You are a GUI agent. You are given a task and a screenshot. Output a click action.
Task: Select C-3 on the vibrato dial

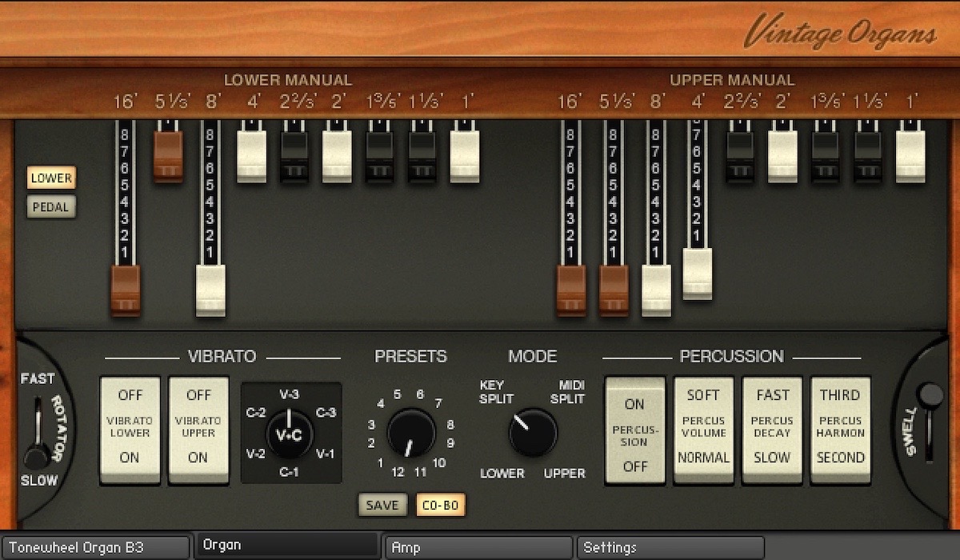[326, 413]
